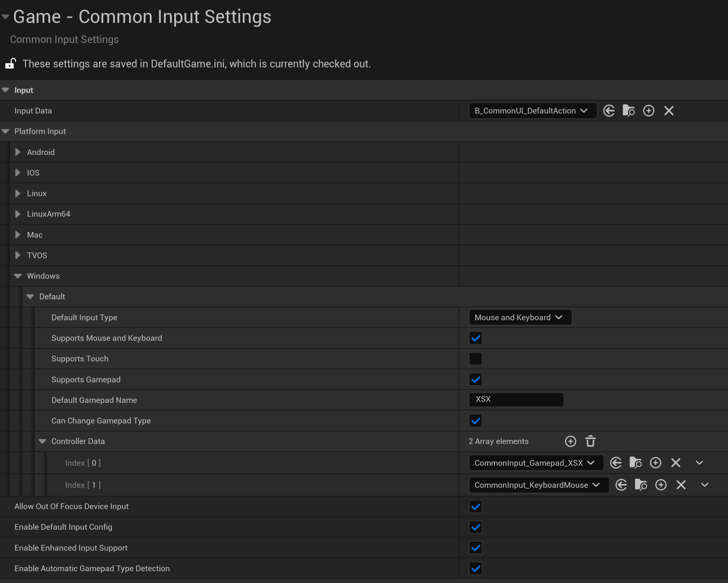Expand the Linux platform row
The image size is (728, 583).
[18, 193]
